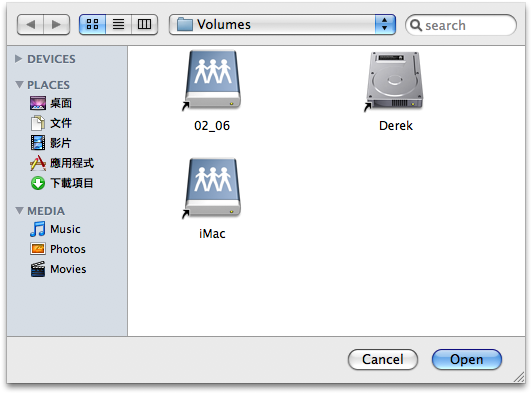Screen dimensions: 532x394
Task: Select the Derek hard drive icon
Action: pyautogui.click(x=395, y=81)
